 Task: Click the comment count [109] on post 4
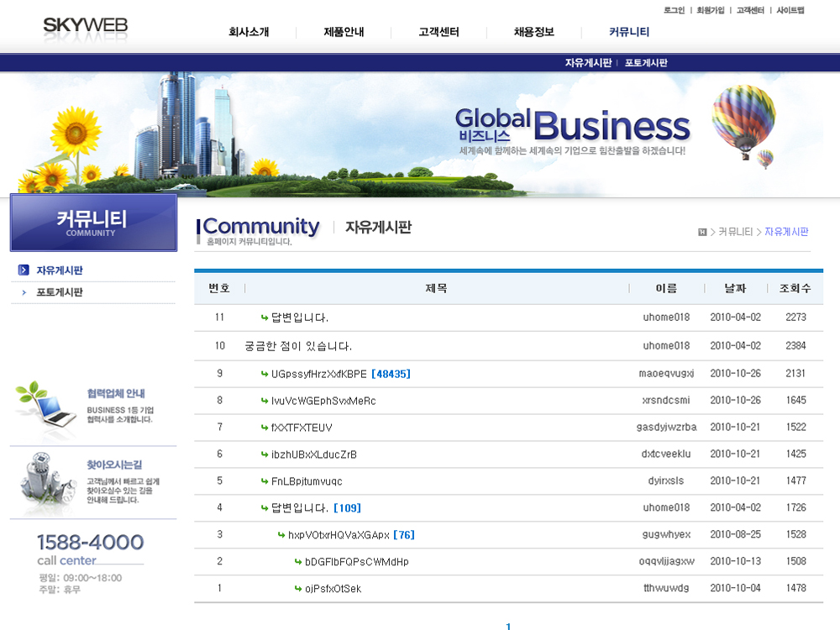(x=347, y=508)
